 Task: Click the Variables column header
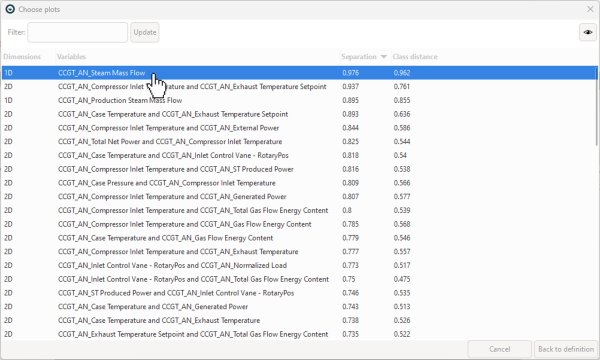71,57
